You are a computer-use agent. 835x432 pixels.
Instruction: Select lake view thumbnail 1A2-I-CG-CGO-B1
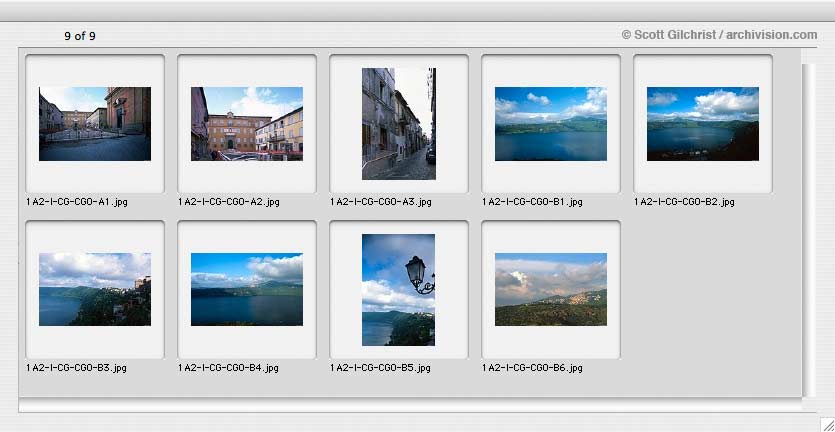tap(551, 124)
